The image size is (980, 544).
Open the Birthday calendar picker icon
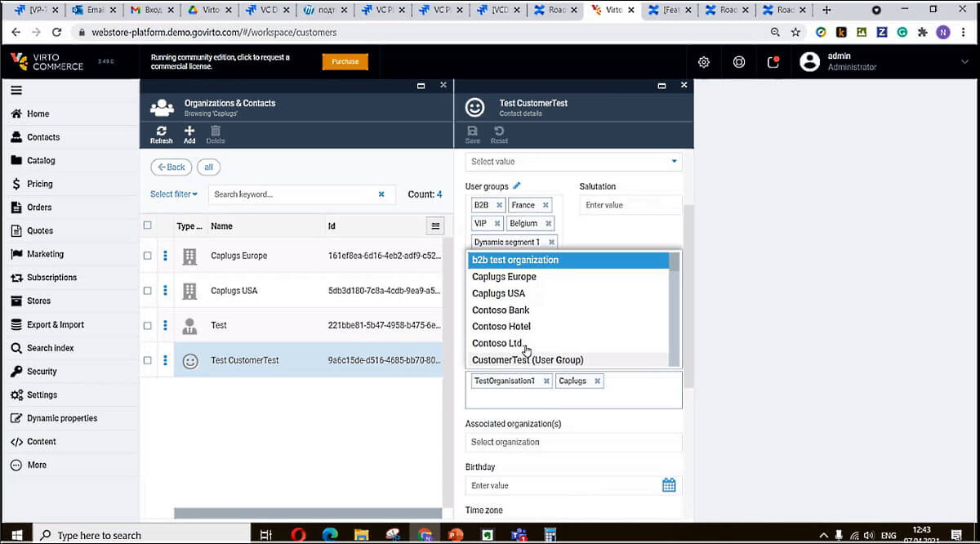(669, 485)
